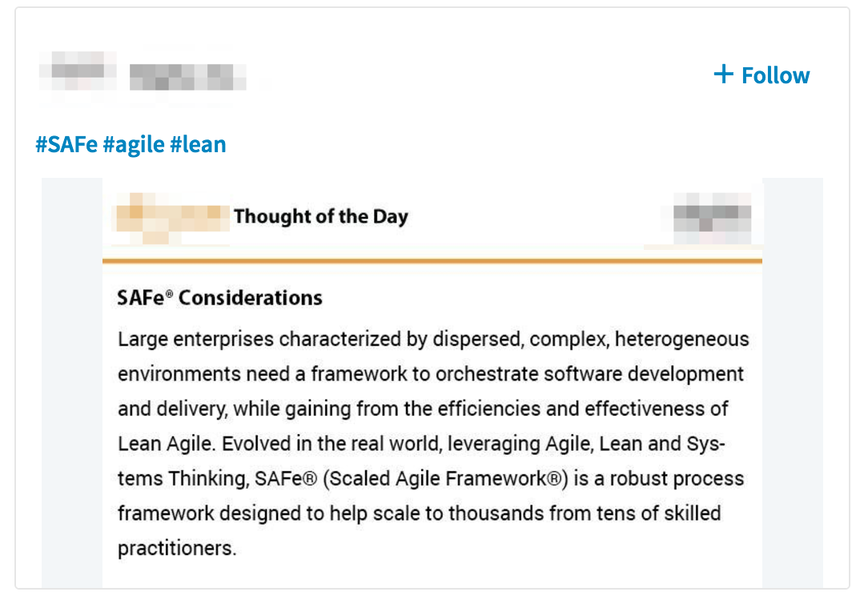Image resolution: width=868 pixels, height=604 pixels.
Task: Click the blurred author subtitle text
Action: point(187,76)
